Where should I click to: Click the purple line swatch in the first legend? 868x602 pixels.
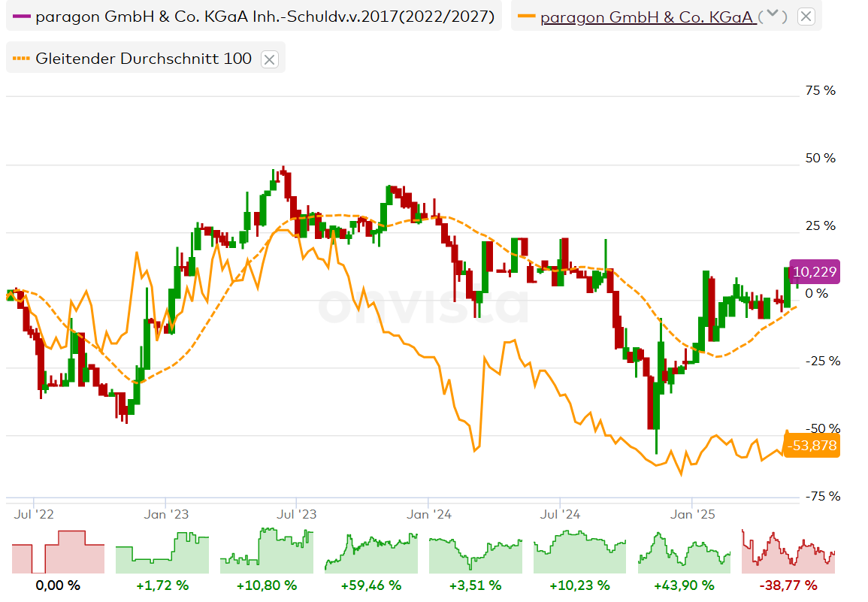(x=22, y=17)
